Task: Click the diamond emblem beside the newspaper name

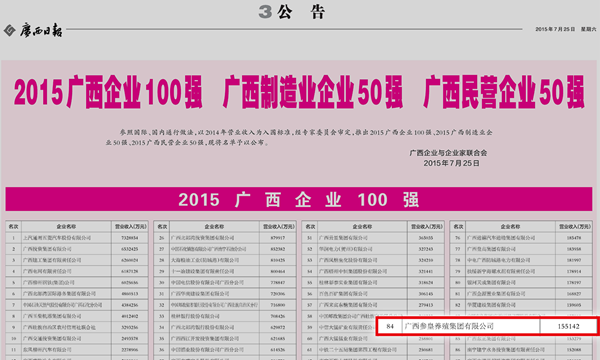Action: [x=10, y=30]
